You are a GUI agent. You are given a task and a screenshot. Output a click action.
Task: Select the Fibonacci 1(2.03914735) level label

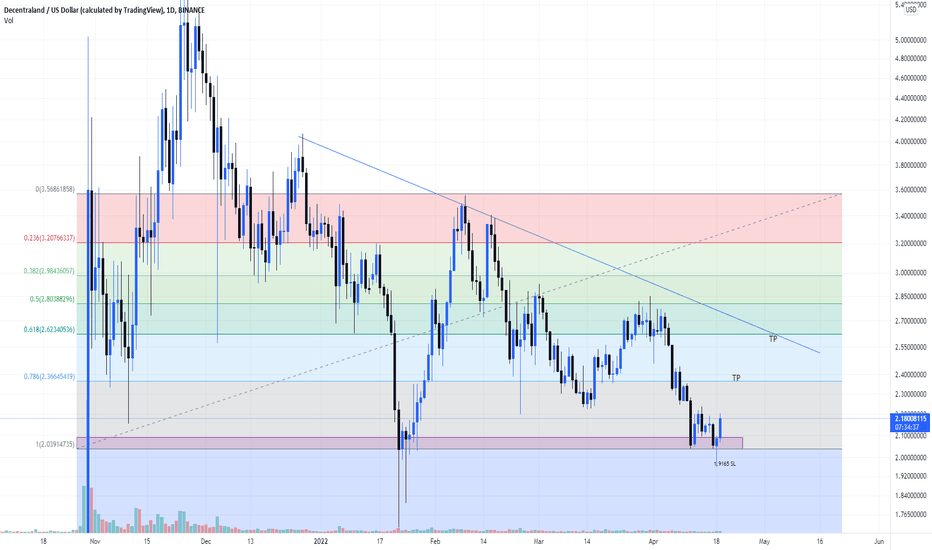(x=55, y=444)
